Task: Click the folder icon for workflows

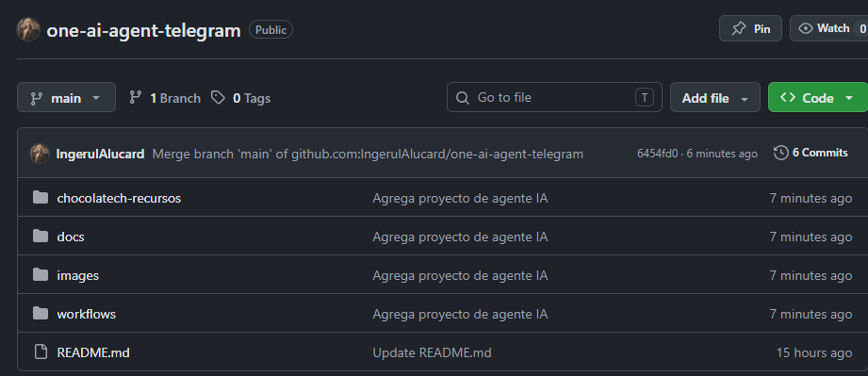Action: [x=41, y=314]
